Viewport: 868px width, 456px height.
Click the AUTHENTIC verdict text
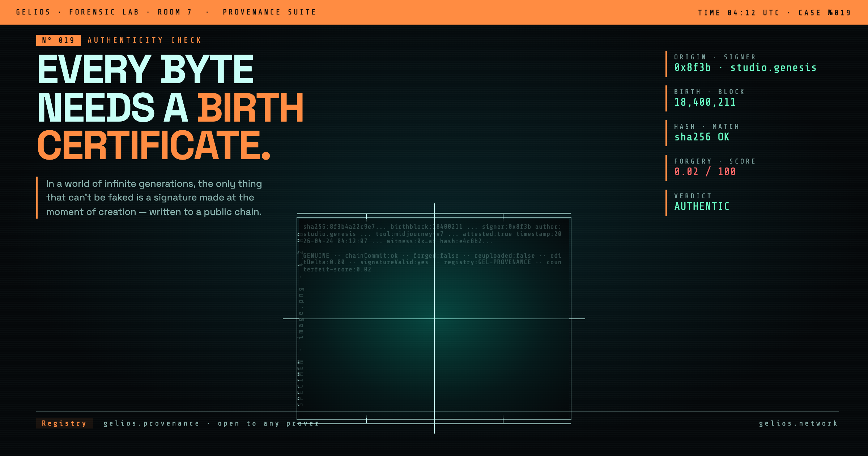click(702, 206)
